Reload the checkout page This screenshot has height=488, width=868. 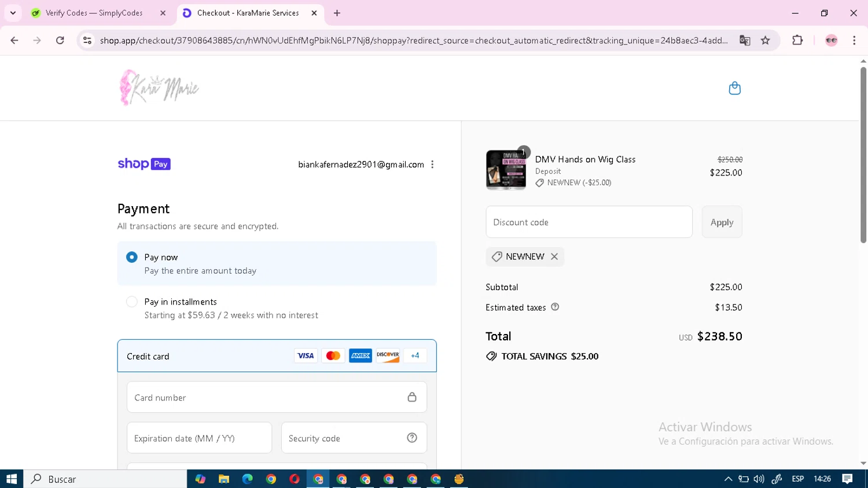[x=60, y=40]
